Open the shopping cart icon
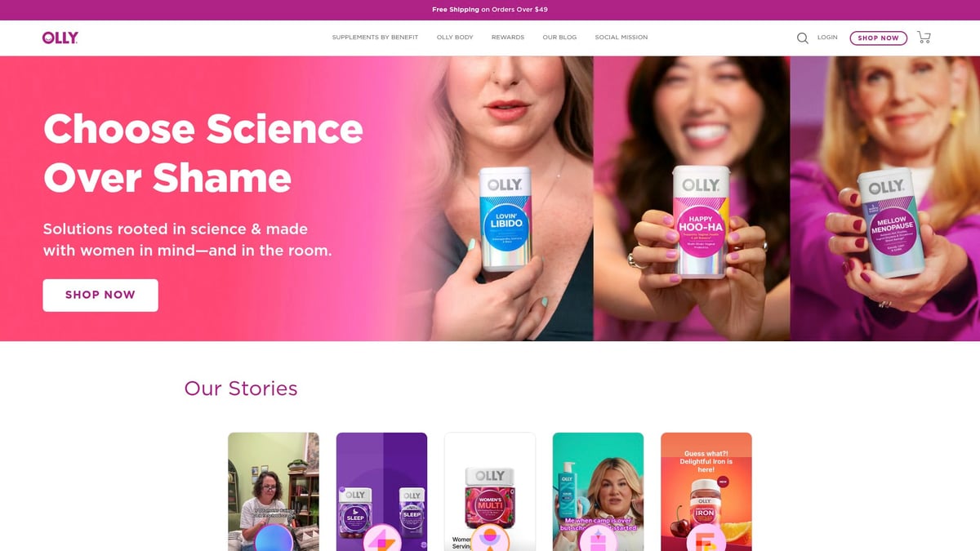980x551 pixels. (x=924, y=38)
